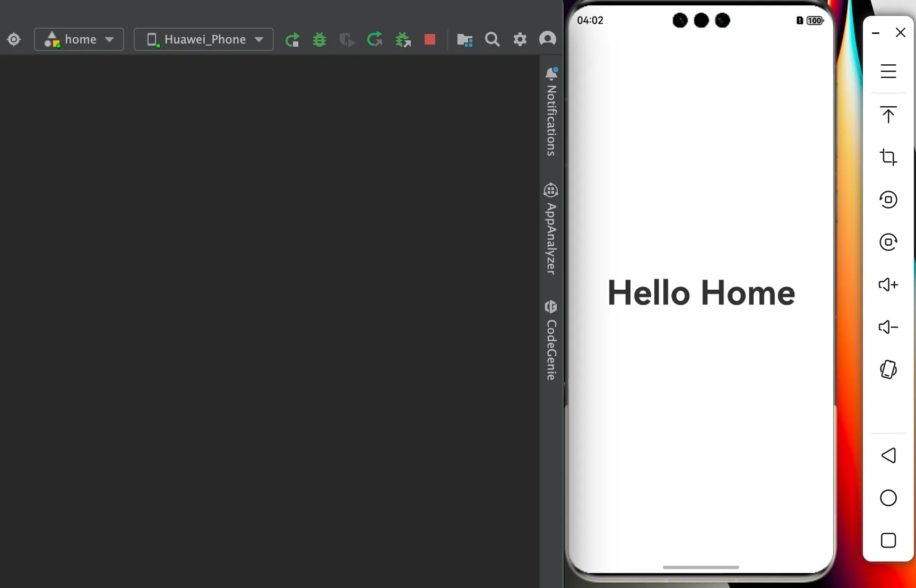Viewport: 916px width, 588px height.
Task: Close the emulator with the X button
Action: [901, 32]
